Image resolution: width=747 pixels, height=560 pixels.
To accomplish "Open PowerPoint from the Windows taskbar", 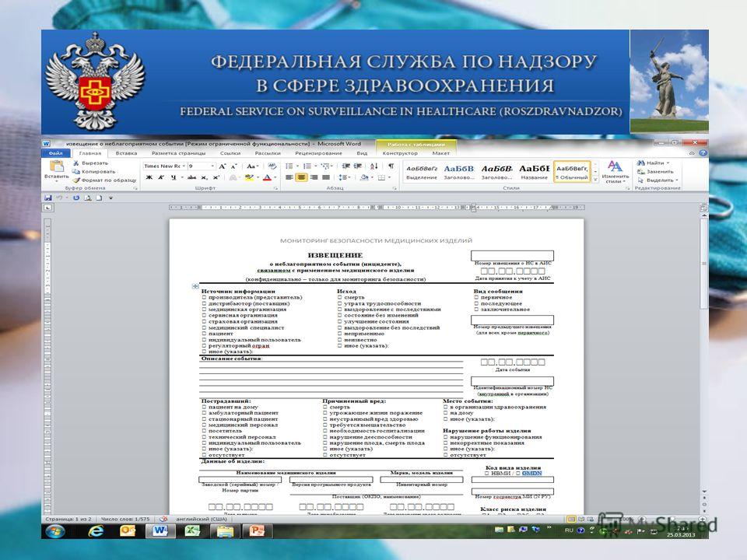I will point(258,530).
